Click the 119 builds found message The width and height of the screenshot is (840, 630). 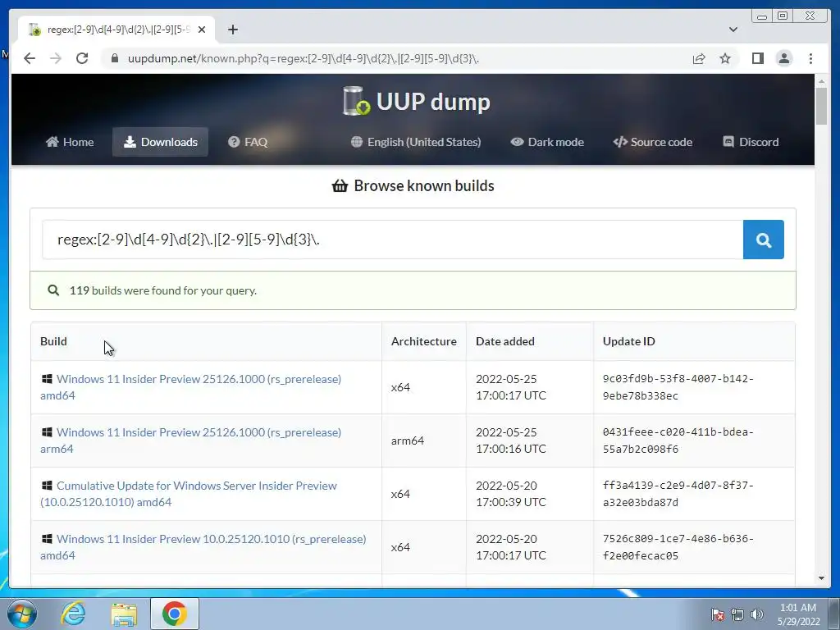(x=163, y=290)
